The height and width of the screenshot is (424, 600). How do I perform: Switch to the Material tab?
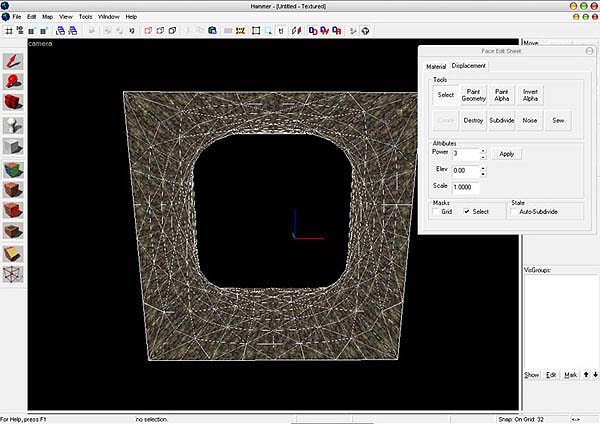(x=436, y=66)
